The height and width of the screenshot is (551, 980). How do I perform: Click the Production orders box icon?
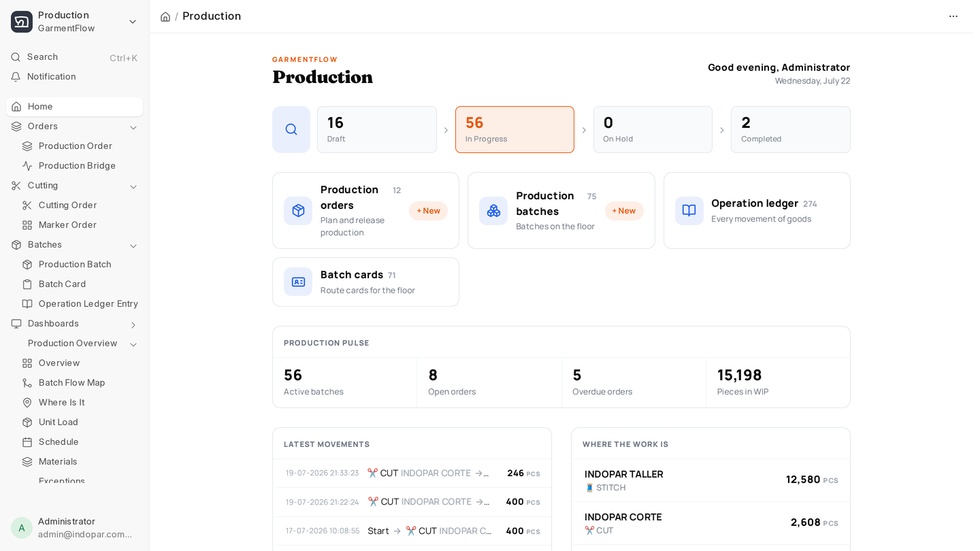coord(298,211)
